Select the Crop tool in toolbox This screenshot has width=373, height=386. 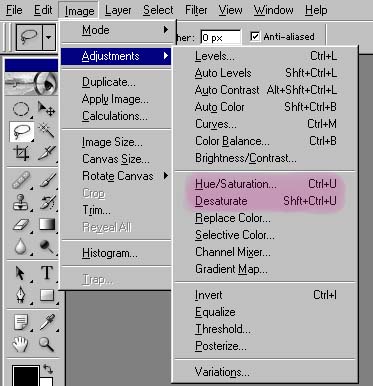tap(21, 153)
